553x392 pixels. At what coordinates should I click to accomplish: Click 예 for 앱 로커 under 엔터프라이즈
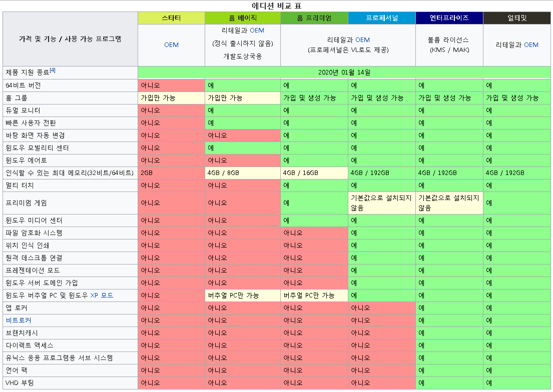(x=449, y=308)
